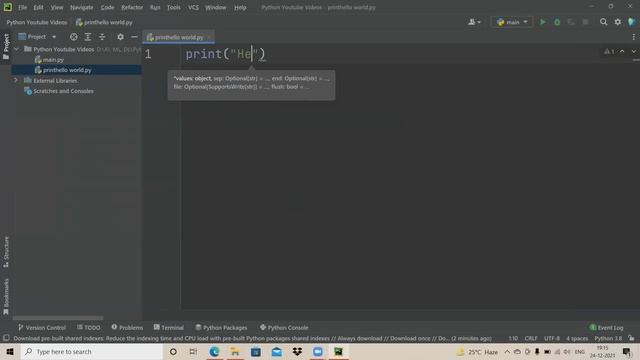Open the Code menu

click(107, 7)
